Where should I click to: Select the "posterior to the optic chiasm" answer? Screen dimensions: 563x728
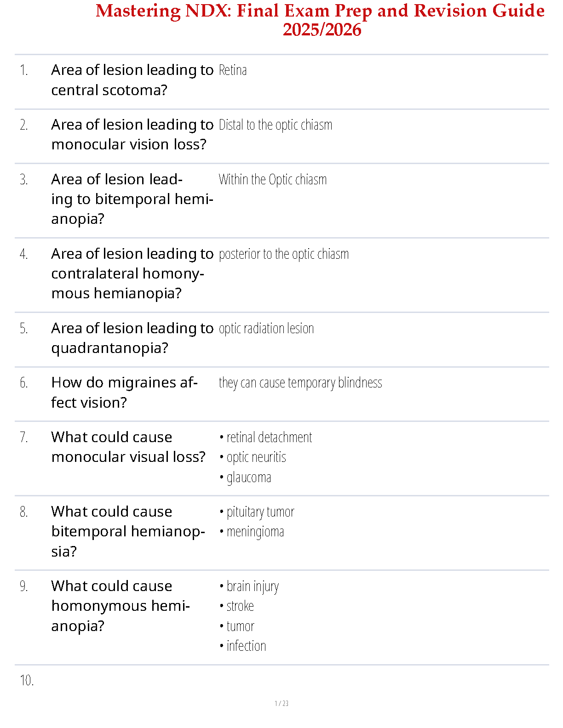tap(283, 254)
